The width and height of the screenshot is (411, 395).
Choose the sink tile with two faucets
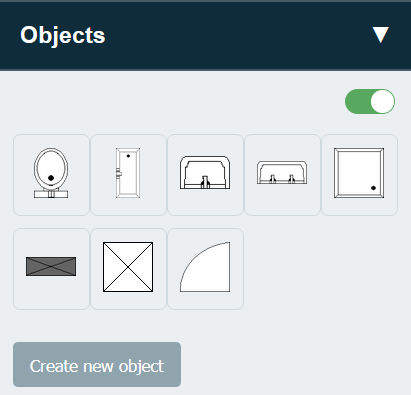click(282, 175)
